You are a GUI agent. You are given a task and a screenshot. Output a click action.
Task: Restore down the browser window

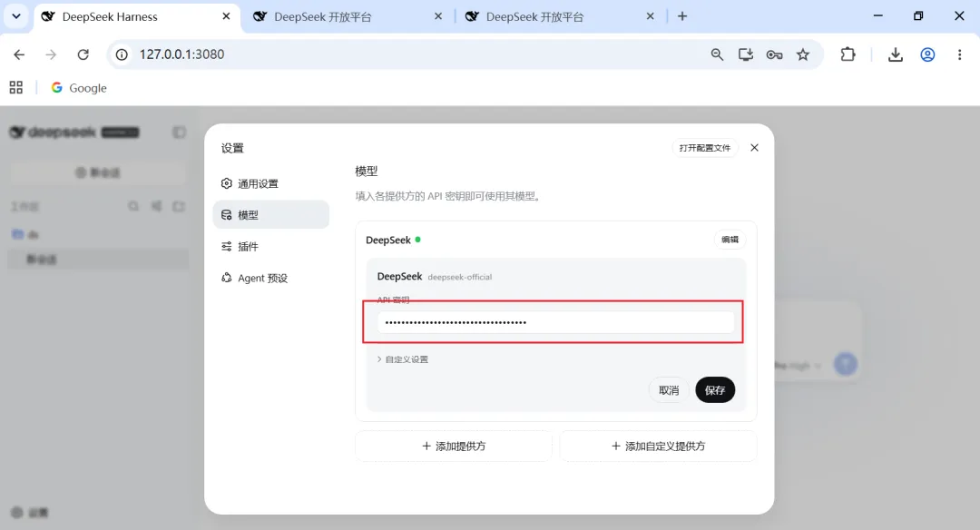pyautogui.click(x=918, y=16)
